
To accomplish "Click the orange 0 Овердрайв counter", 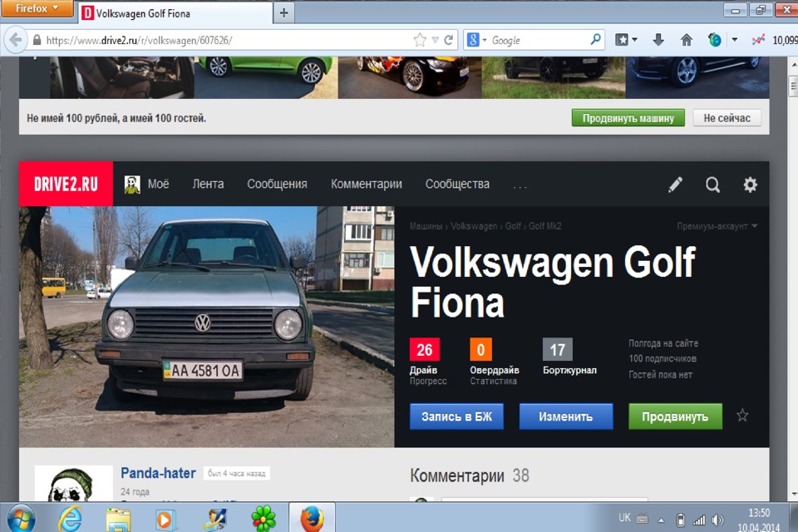I will (480, 350).
